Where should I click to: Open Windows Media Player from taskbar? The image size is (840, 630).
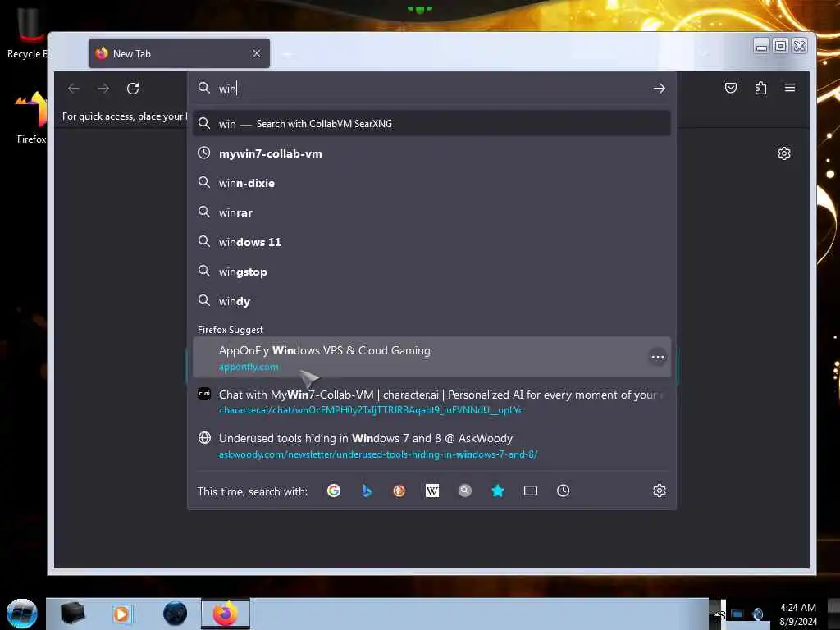point(121,614)
